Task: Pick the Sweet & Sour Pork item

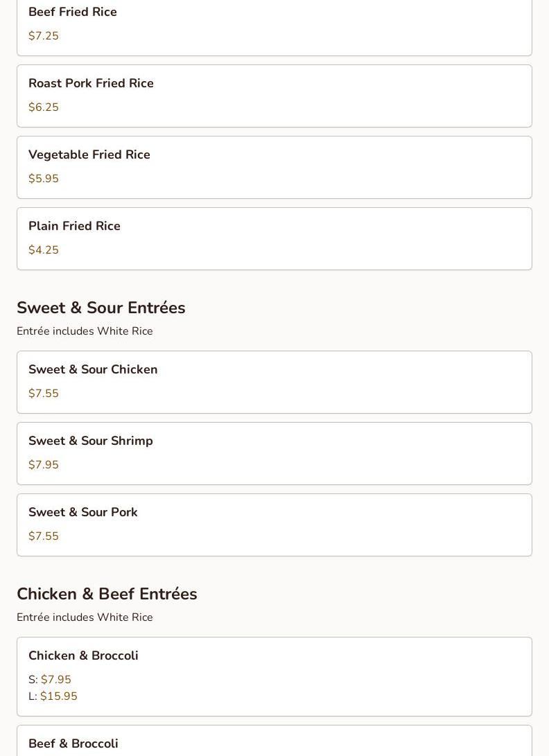Action: pyautogui.click(x=274, y=525)
